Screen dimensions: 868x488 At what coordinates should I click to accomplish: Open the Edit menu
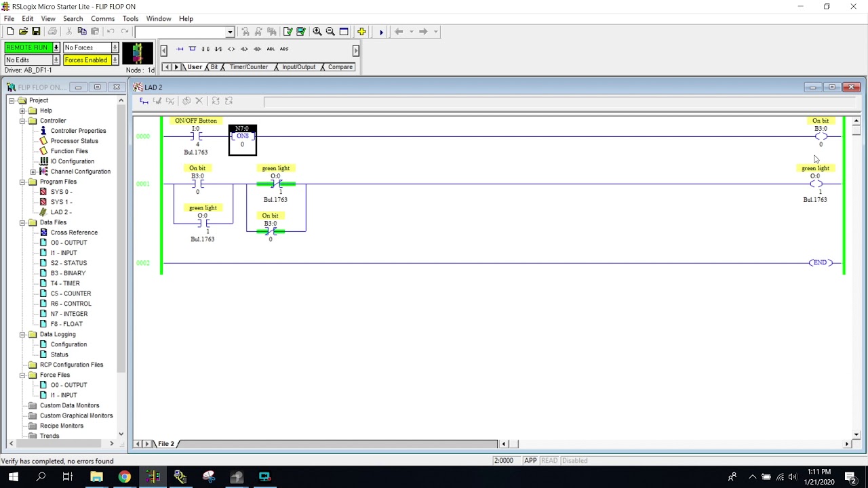tap(28, 19)
